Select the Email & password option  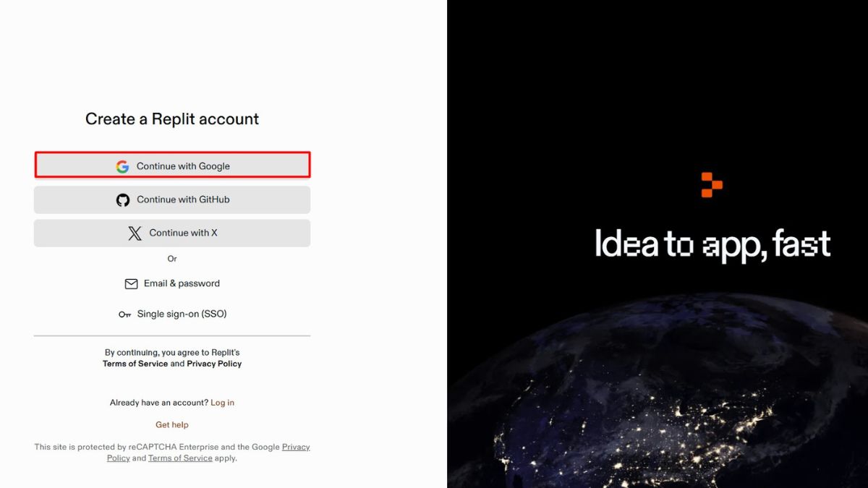(x=172, y=283)
